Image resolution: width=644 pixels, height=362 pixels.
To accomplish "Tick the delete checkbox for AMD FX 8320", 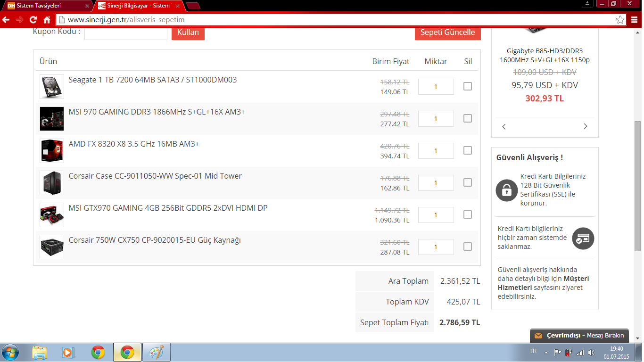I will click(467, 150).
